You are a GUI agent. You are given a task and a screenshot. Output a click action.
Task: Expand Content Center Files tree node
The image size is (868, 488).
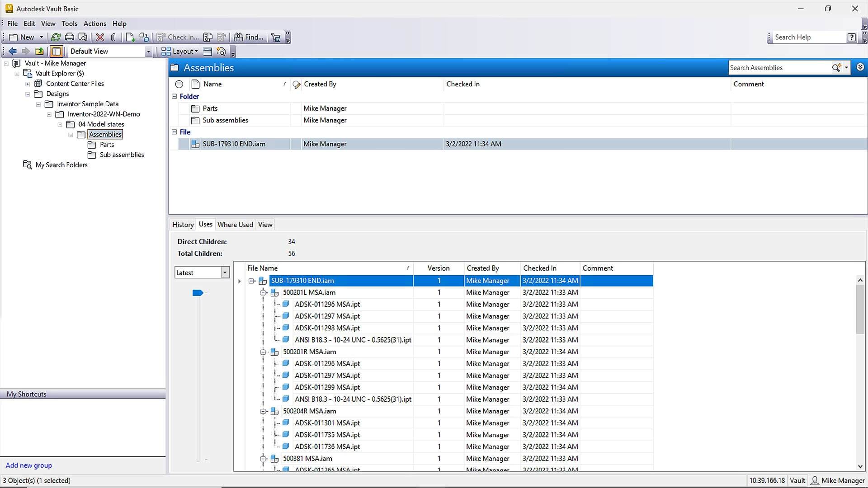point(28,84)
